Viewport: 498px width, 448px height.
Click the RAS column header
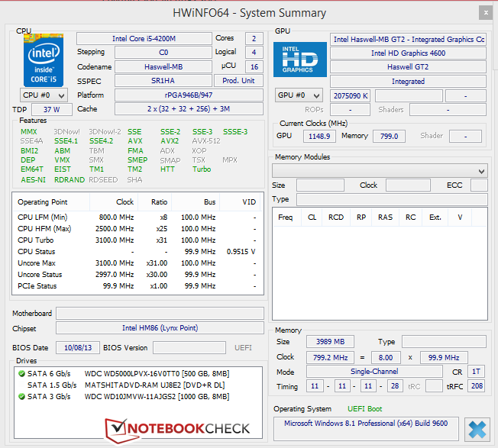click(385, 218)
